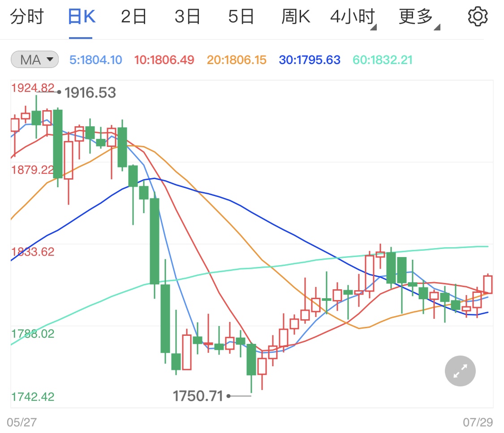504x433 pixels.
Task: Expand the 4小时 timeframe options
Action: click(353, 16)
